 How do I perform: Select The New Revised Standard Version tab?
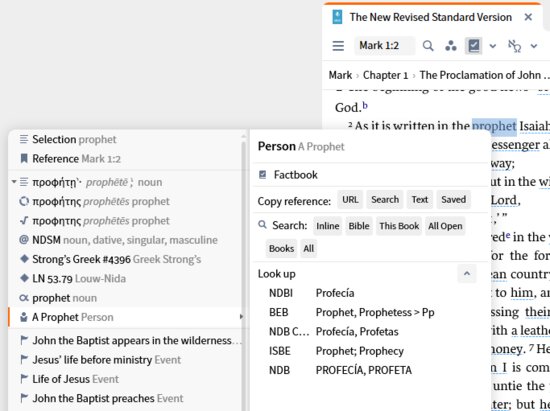[430, 17]
